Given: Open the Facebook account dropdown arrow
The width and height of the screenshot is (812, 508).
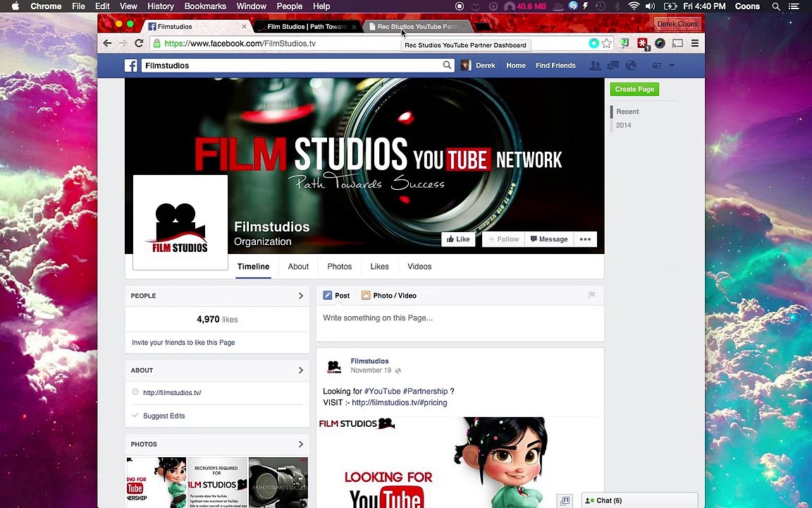Looking at the screenshot, I should [672, 66].
